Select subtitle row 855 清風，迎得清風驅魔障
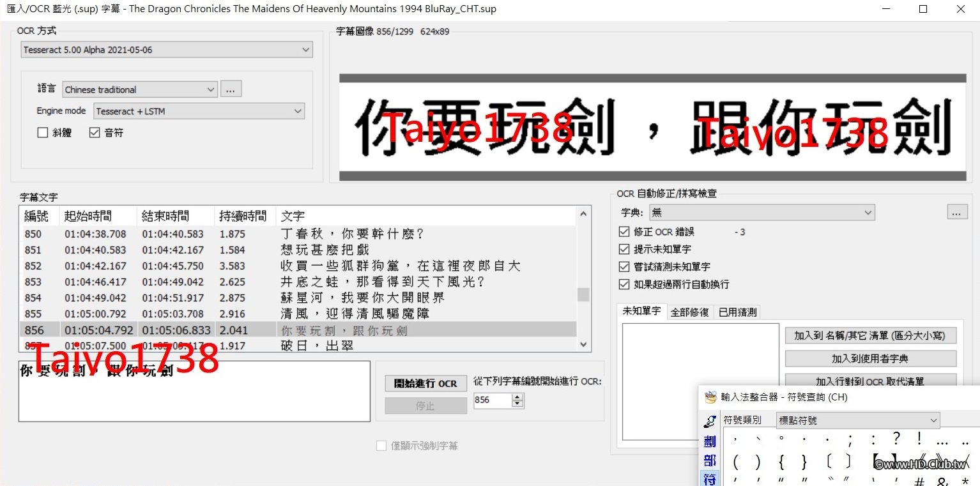 click(299, 314)
